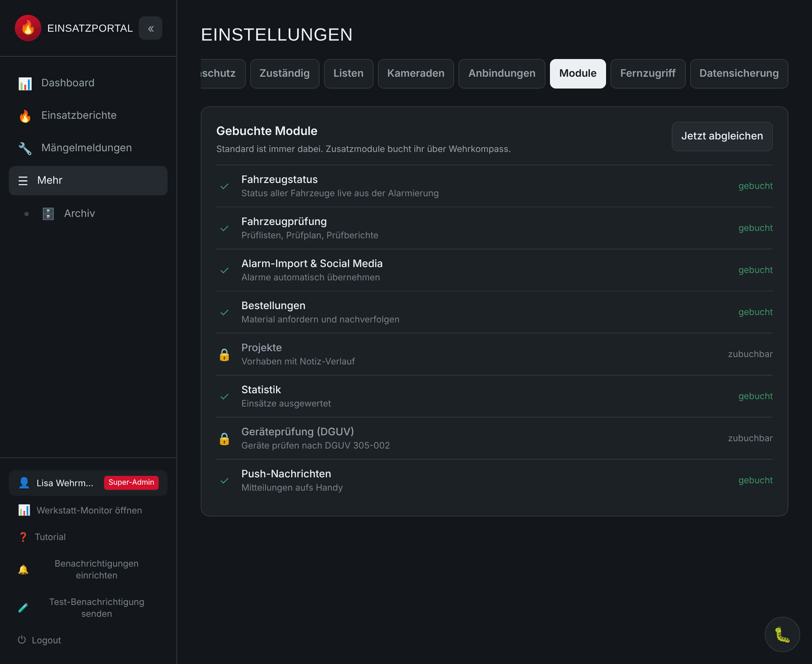Open the bug report caterpillar button
812x664 pixels.
[x=782, y=634]
